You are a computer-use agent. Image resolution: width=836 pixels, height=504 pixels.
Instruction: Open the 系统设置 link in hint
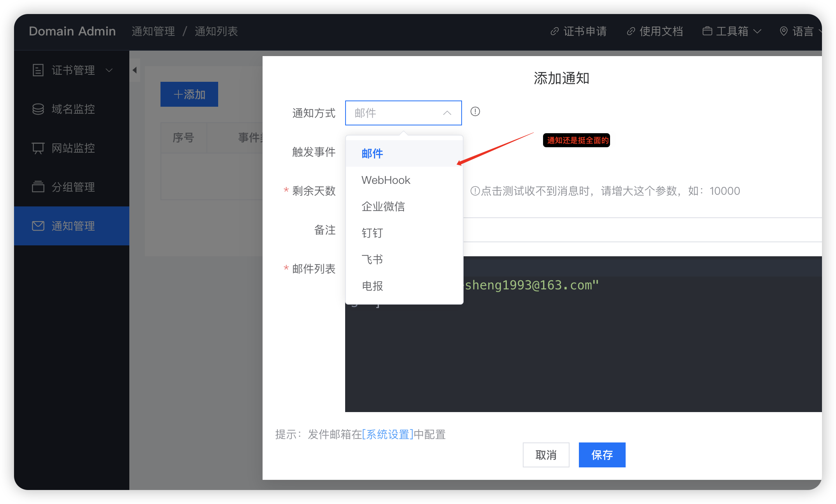point(388,434)
